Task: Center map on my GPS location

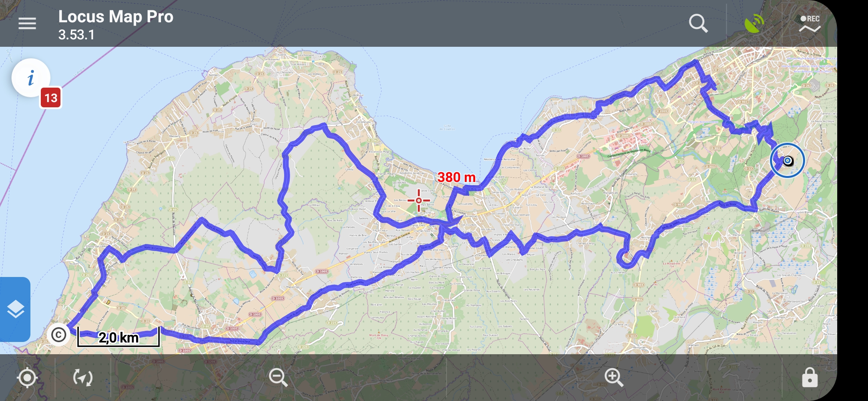Action: 27,378
